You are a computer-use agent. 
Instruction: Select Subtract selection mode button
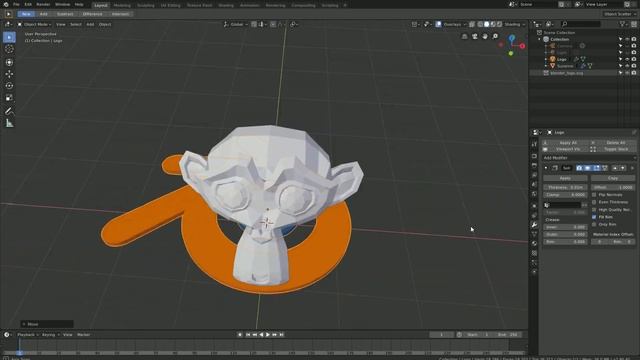[x=65, y=14]
